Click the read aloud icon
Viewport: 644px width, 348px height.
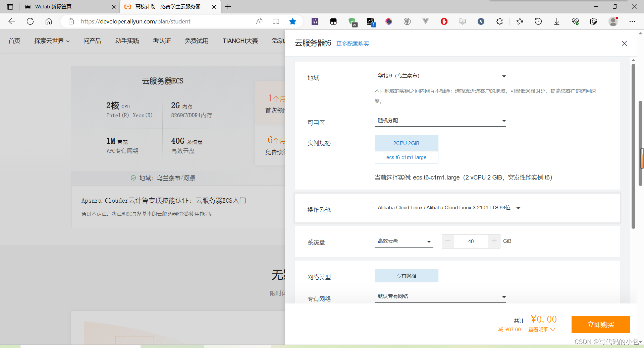coord(259,21)
